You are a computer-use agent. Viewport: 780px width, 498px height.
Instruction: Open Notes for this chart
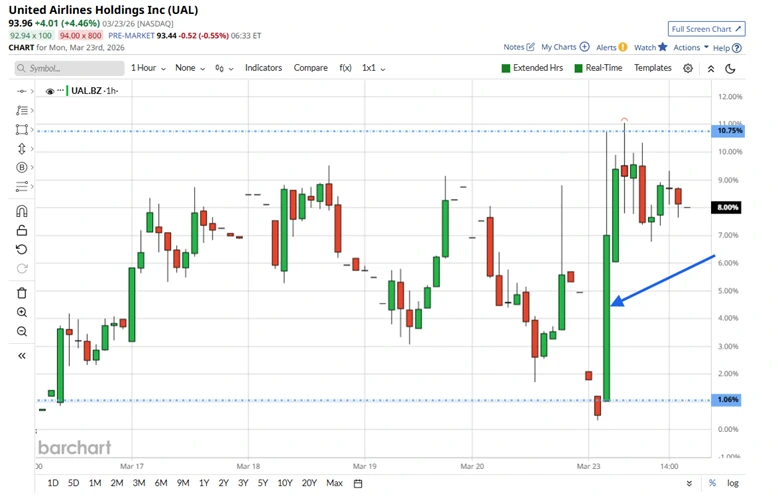click(519, 47)
